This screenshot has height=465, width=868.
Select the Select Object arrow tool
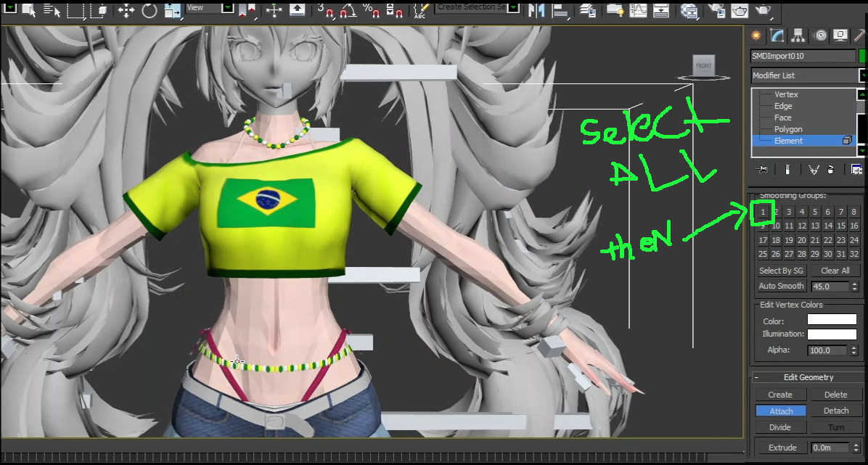click(29, 9)
